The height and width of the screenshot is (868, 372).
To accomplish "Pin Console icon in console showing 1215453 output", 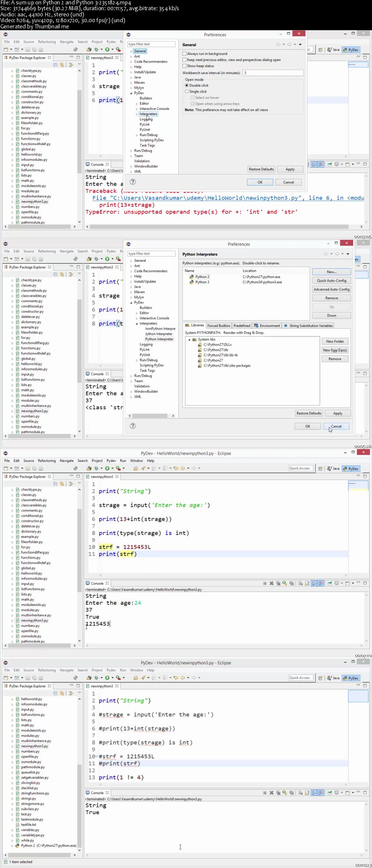I will click(330, 583).
